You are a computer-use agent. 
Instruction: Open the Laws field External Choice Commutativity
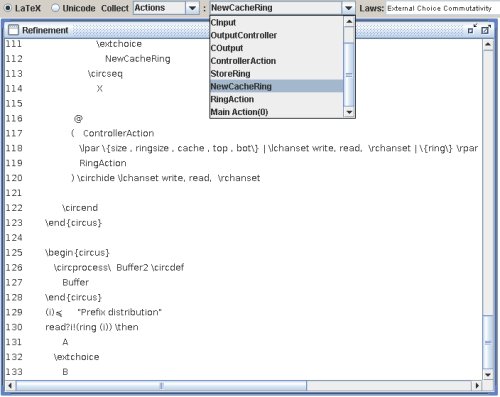click(x=442, y=8)
